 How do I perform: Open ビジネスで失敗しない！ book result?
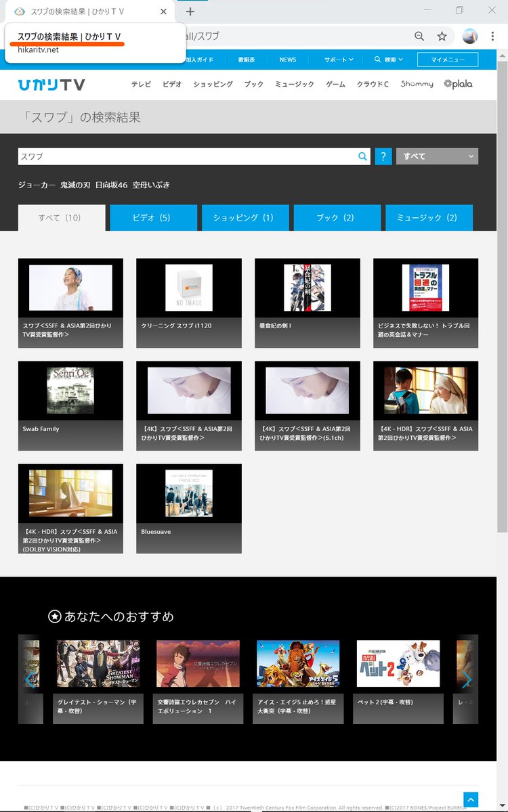[425, 303]
